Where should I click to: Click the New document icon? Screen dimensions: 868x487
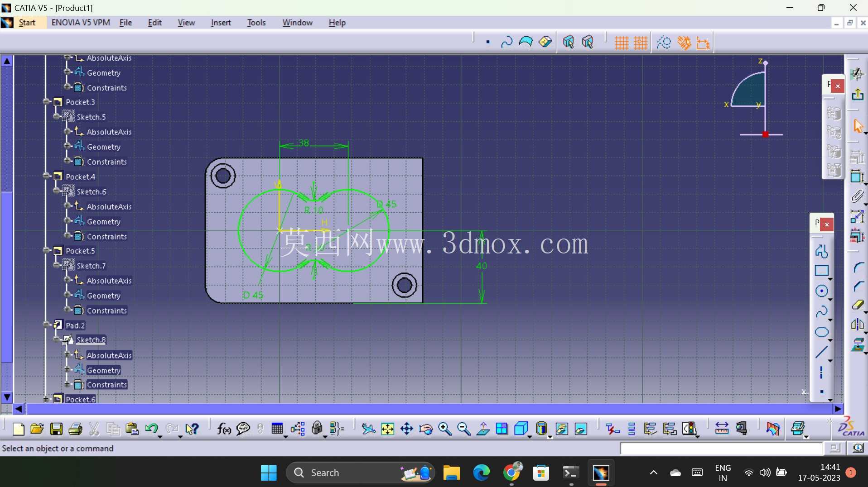(x=19, y=429)
